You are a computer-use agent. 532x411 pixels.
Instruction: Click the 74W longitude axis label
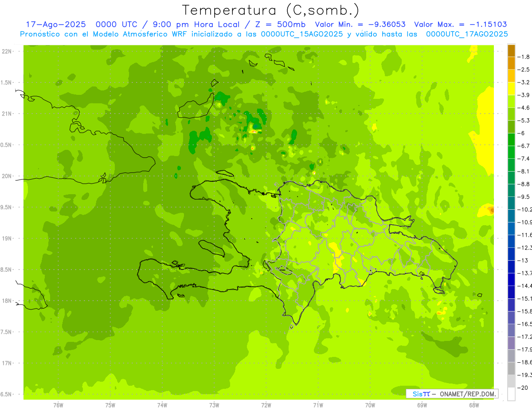[162, 404]
